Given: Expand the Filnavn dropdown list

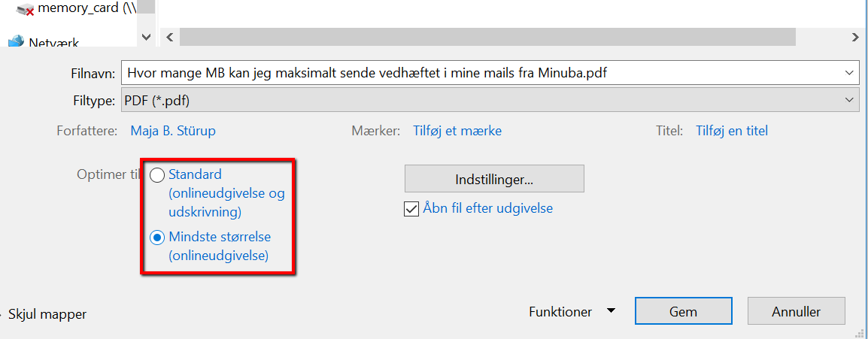Looking at the screenshot, I should click(849, 72).
